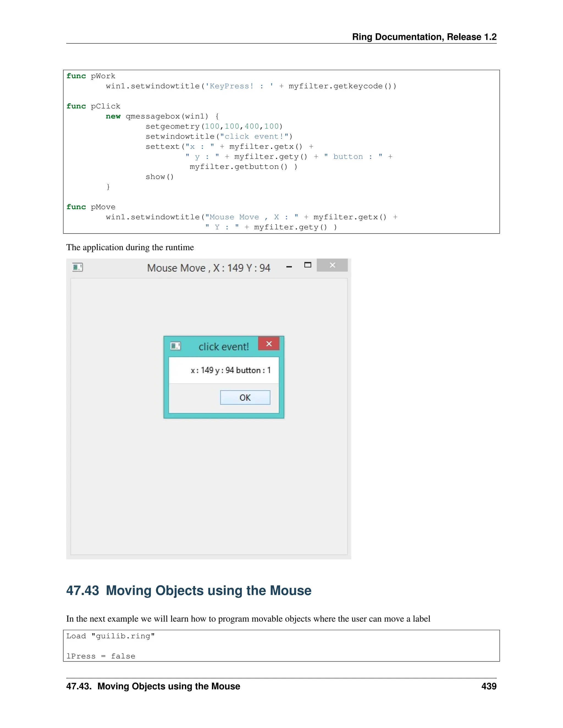
Task: Maximize the Mouse Move window
Action: click(308, 265)
